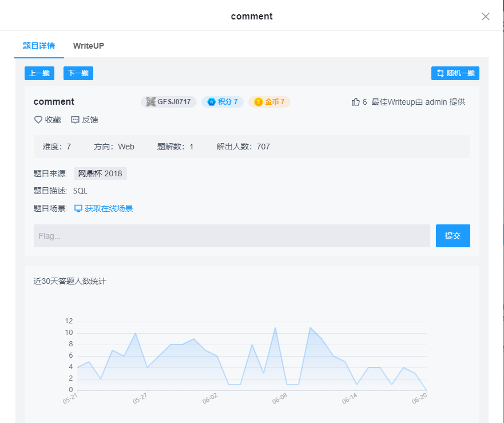Click the 06-14 axis label
Image resolution: width=504 pixels, height=423 pixels.
[x=350, y=398]
